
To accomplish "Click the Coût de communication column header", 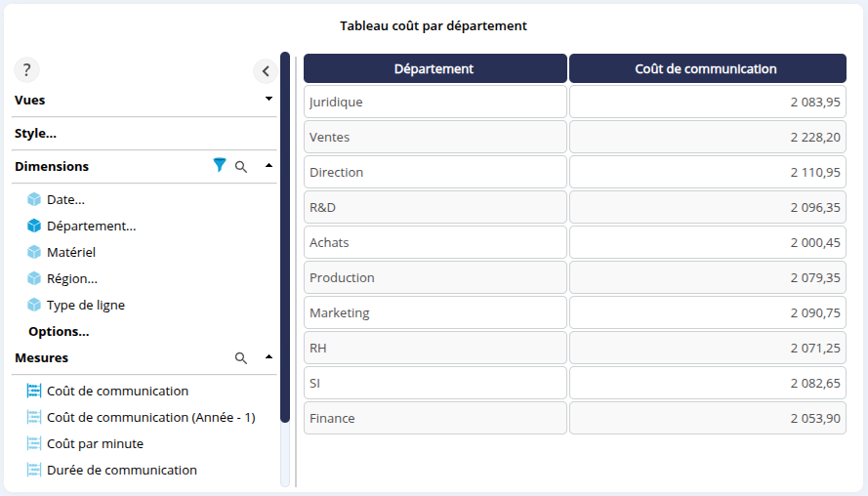I will point(707,68).
